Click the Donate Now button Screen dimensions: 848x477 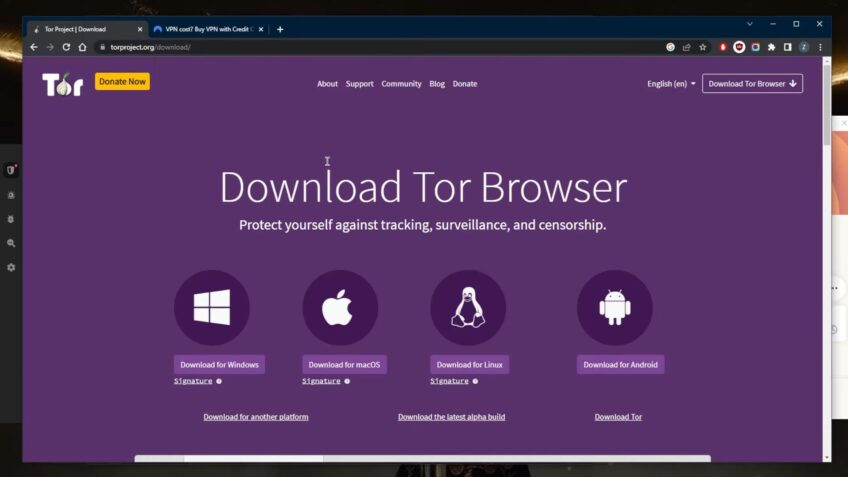(x=122, y=82)
